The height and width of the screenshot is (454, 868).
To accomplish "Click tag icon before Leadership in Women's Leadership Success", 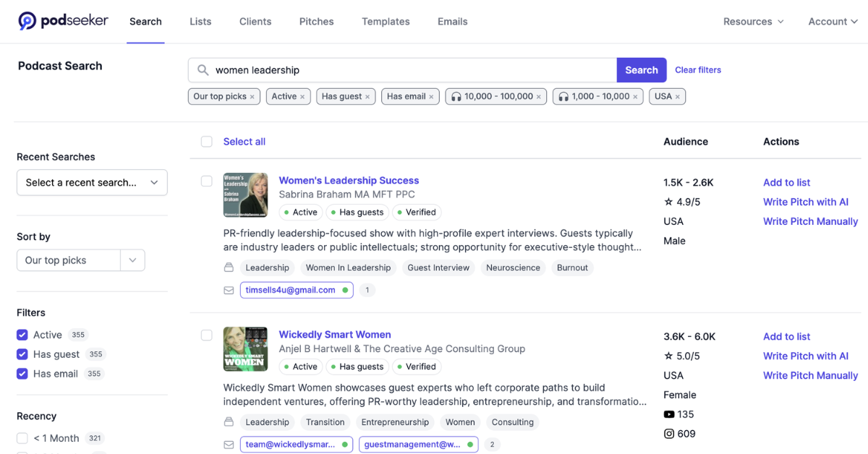I will (229, 267).
